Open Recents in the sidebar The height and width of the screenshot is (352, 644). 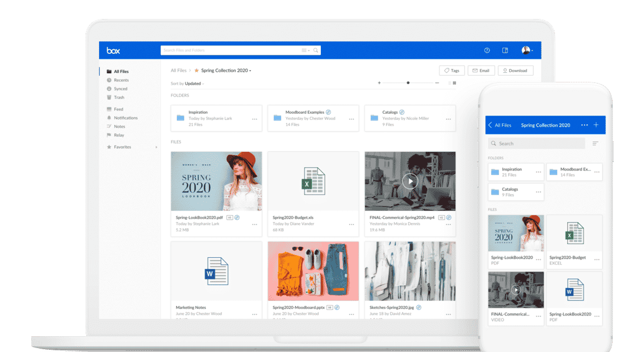pyautogui.click(x=118, y=80)
